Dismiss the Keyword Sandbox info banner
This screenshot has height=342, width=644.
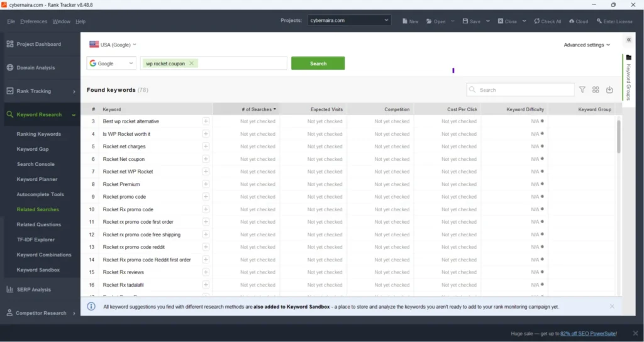click(x=612, y=306)
